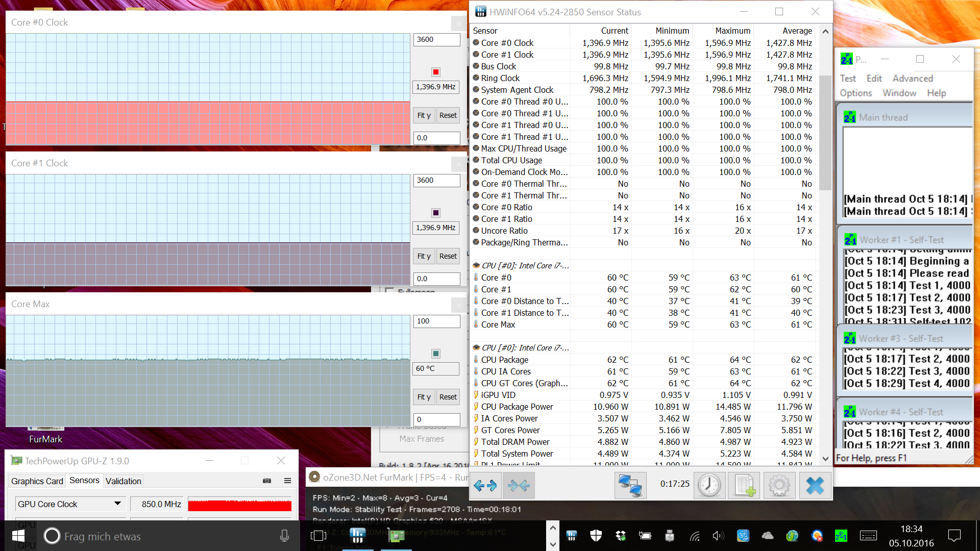
Task: Select the Ring Clock sensor row
Action: pos(643,78)
